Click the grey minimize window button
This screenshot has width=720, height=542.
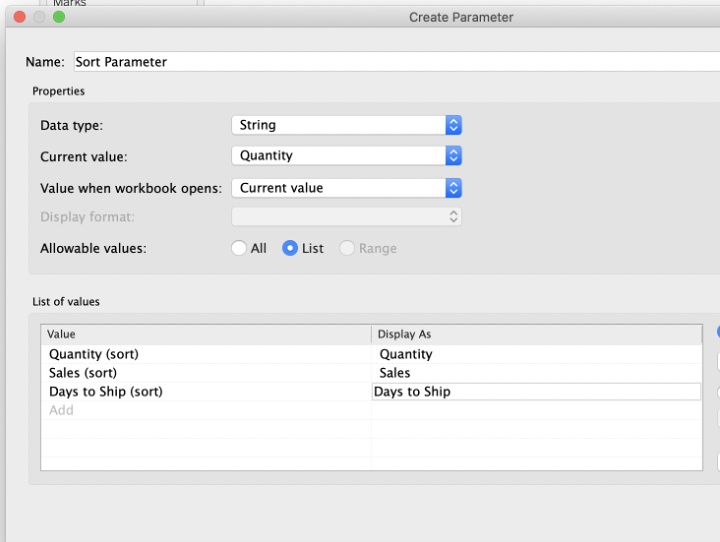39,17
